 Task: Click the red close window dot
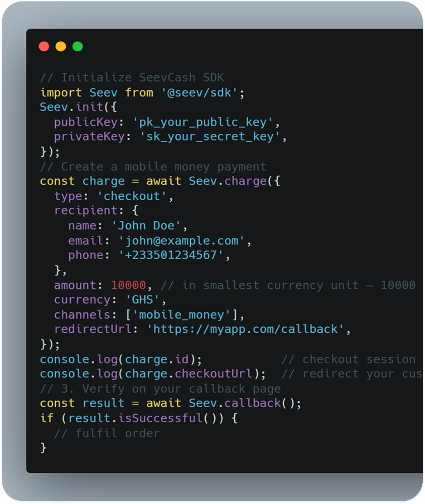pyautogui.click(x=44, y=47)
